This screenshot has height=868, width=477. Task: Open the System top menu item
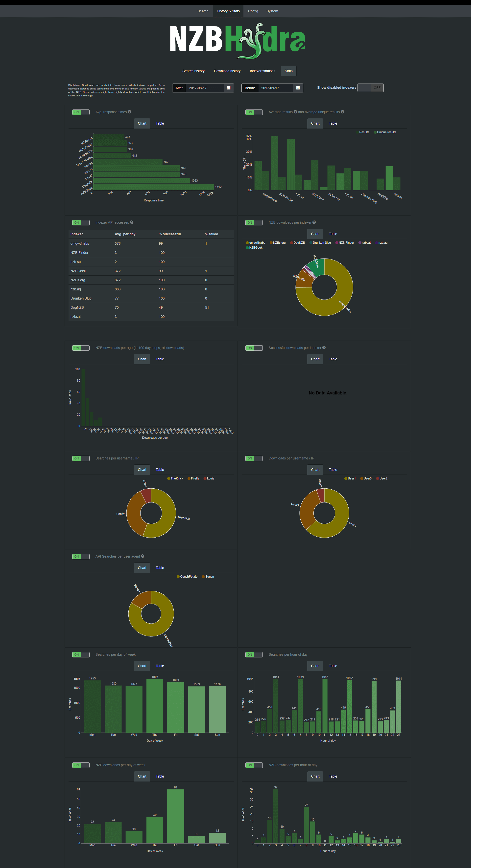click(x=272, y=11)
